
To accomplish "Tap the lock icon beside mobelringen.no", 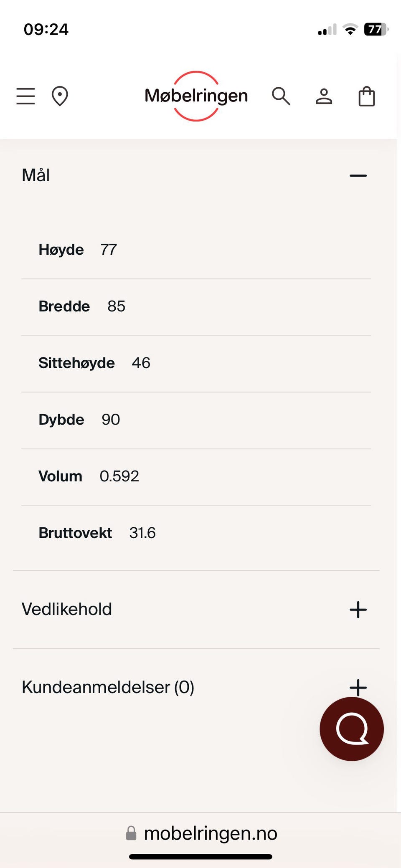I will (x=131, y=833).
